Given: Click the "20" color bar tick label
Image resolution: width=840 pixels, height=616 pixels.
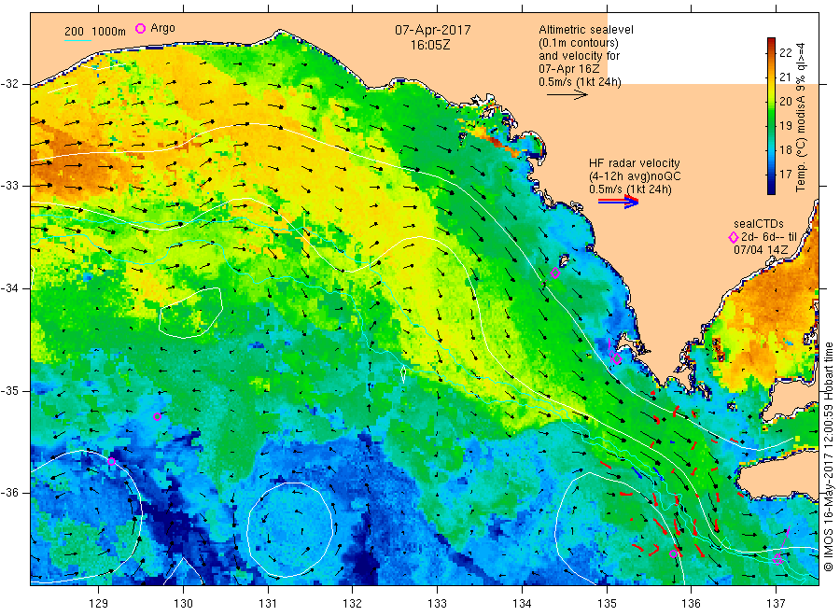Looking at the screenshot, I should point(785,101).
